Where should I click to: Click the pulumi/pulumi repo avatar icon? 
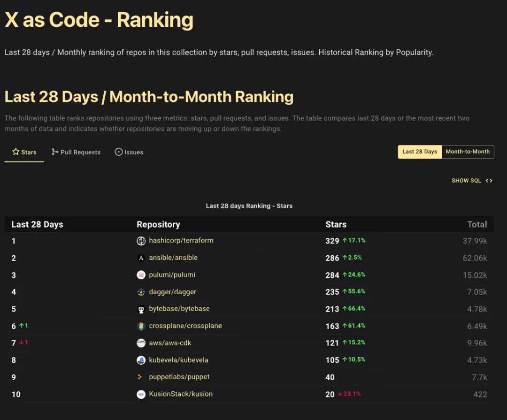141,275
